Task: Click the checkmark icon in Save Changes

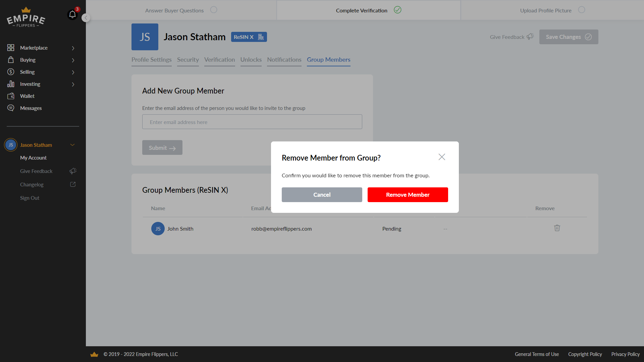Action: pyautogui.click(x=588, y=37)
